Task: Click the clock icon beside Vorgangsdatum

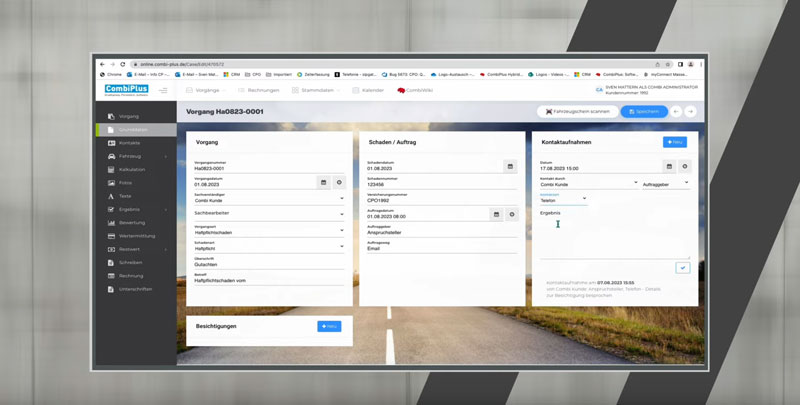Action: [339, 183]
